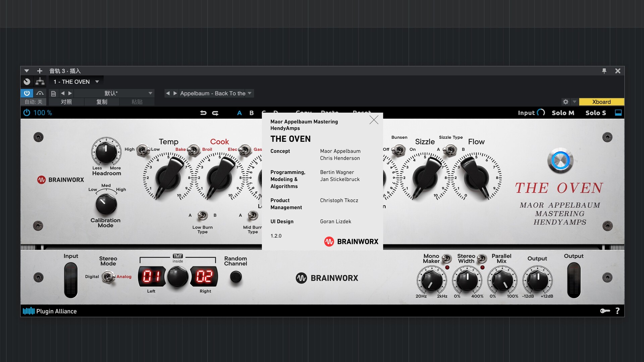This screenshot has width=644, height=362.
Task: Click the round dial icon left of routing
Action: [27, 81]
